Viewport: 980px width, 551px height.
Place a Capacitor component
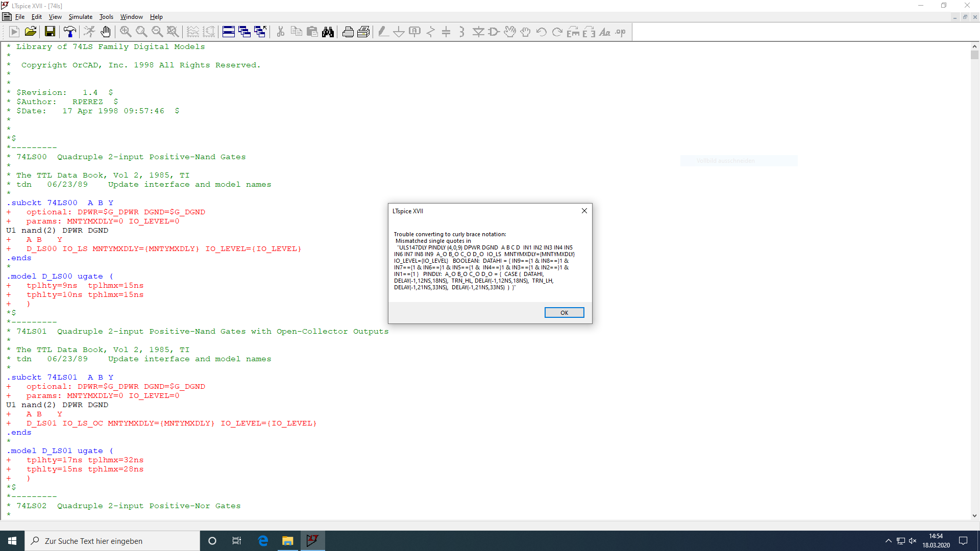446,32
